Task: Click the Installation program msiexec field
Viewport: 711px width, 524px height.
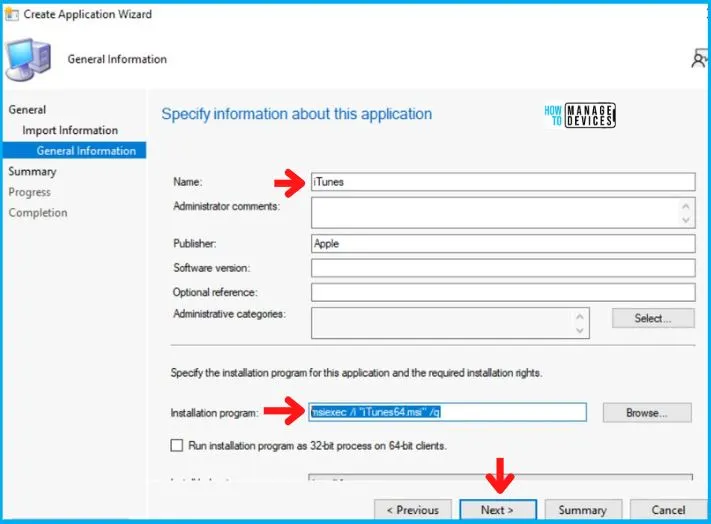Action: click(448, 412)
